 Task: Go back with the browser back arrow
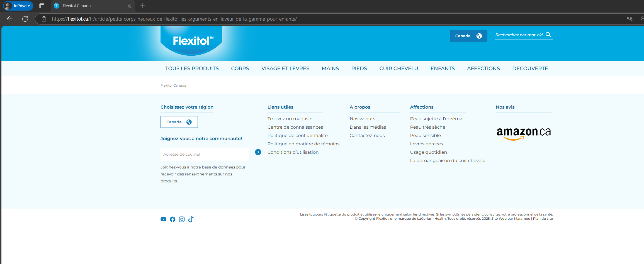pos(10,19)
